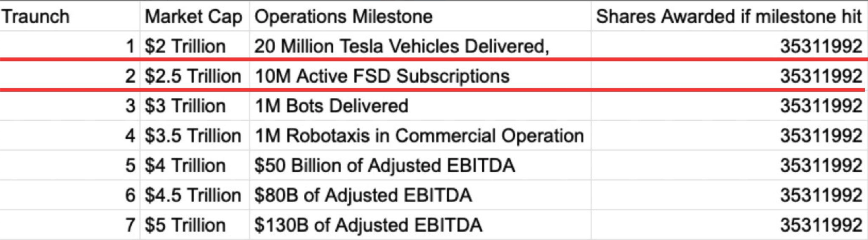
Task: Click the $3.5 Trillion market cap cell
Action: pos(193,136)
